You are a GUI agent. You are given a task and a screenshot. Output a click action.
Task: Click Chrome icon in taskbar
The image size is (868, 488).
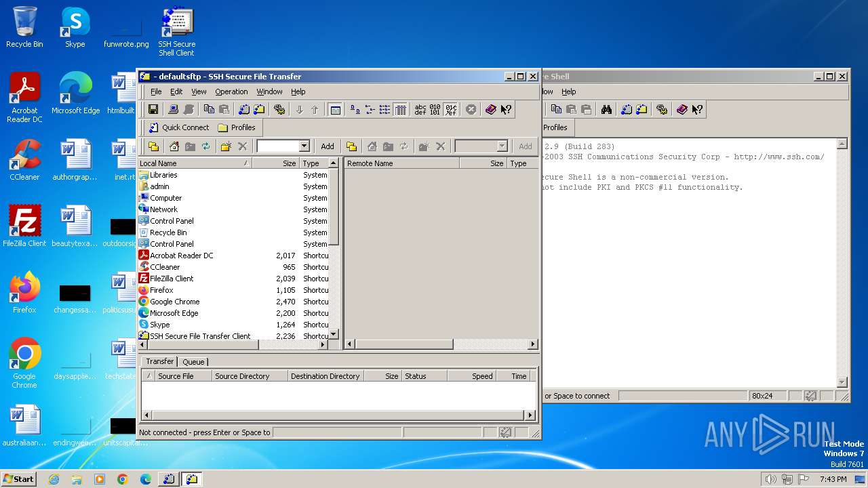(122, 479)
